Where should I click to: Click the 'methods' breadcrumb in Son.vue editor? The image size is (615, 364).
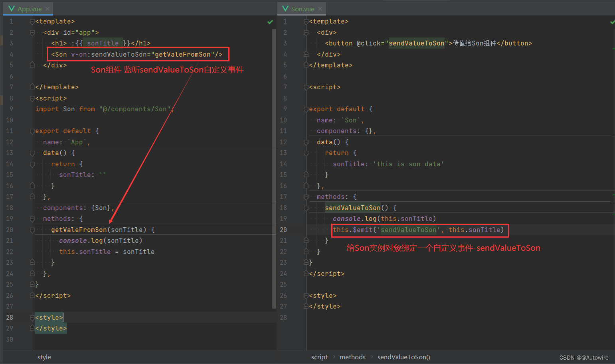(x=352, y=357)
